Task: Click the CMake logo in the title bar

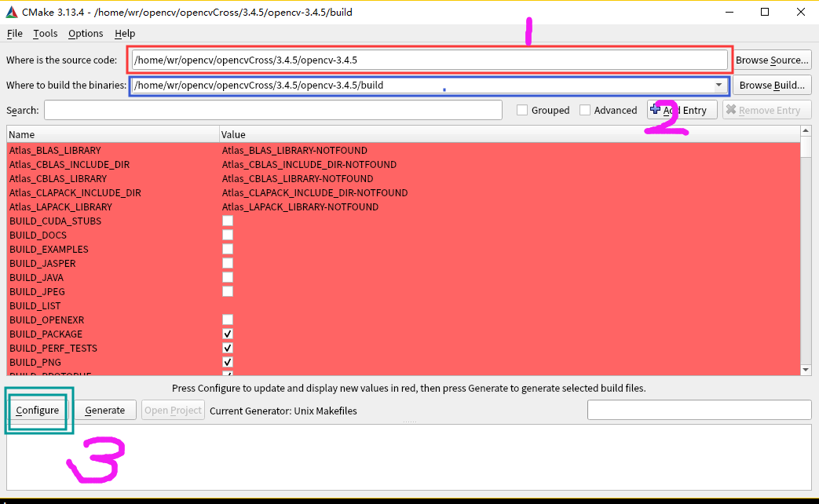Action: coord(10,12)
